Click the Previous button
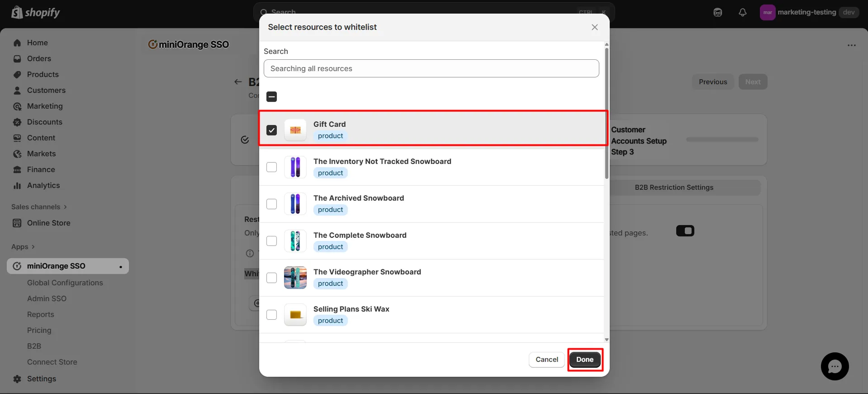The image size is (868, 394). point(713,82)
